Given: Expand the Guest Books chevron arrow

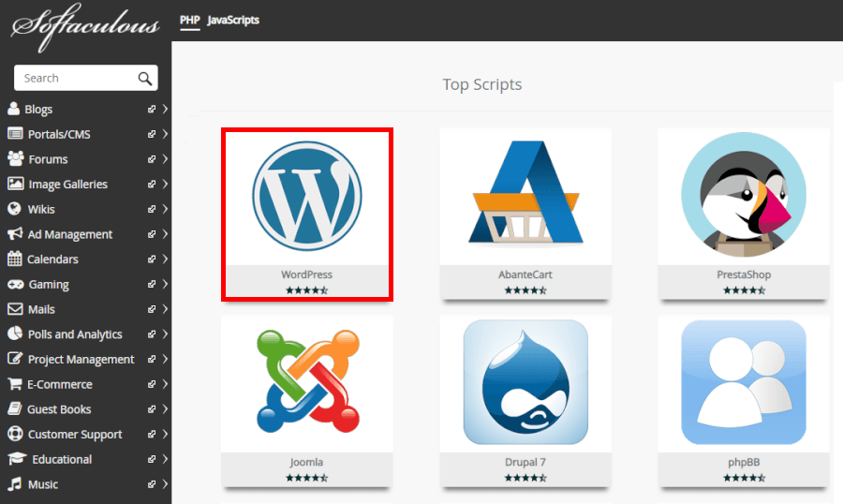Looking at the screenshot, I should click(x=165, y=409).
